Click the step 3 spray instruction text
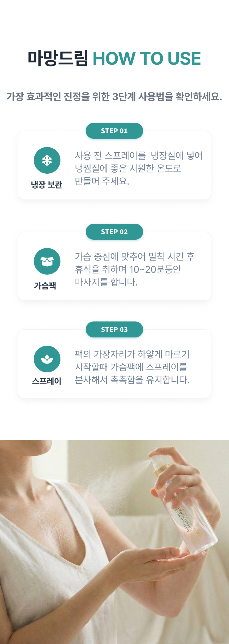229x644 pixels. (132, 367)
